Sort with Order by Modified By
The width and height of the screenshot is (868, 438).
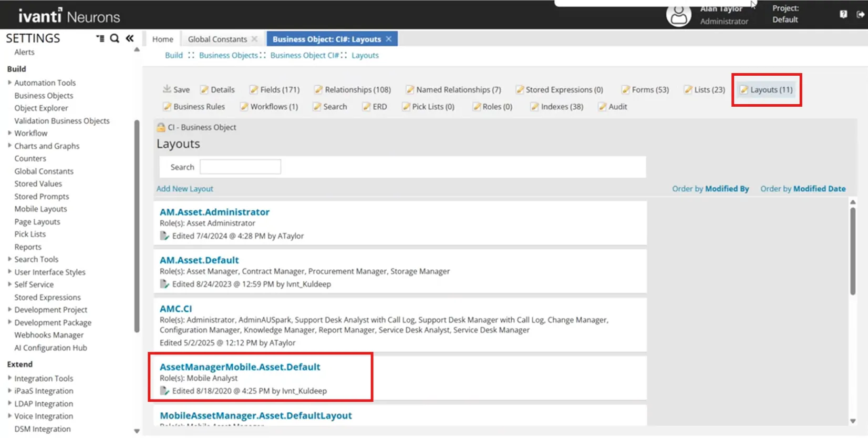(710, 189)
